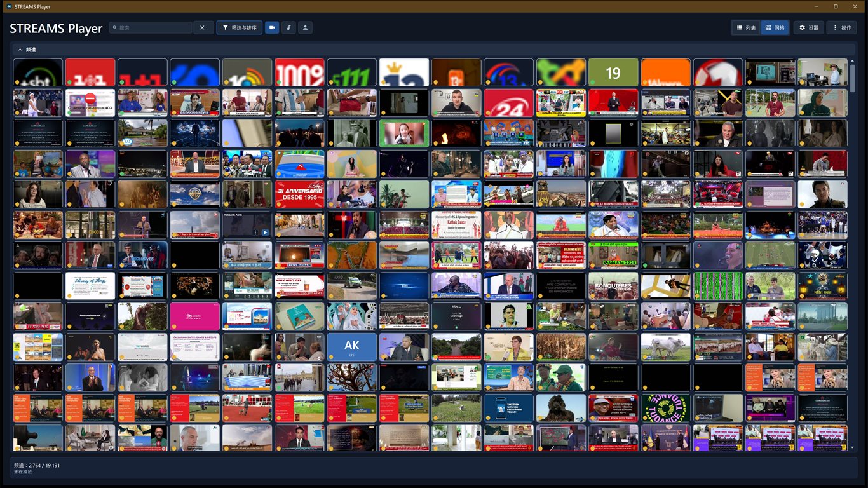Click the status text "频道：2,764 / 19,191"
The width and height of the screenshot is (868, 488).
37,466
